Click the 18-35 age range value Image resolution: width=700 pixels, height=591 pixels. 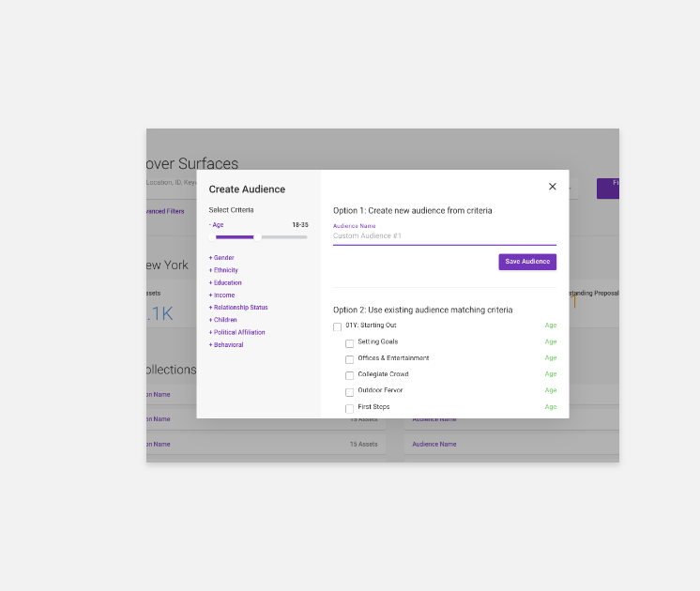[300, 225]
